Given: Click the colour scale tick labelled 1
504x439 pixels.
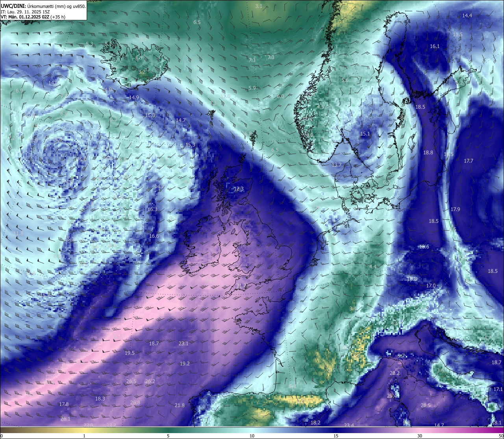Looking at the screenshot, I should tap(84, 435).
